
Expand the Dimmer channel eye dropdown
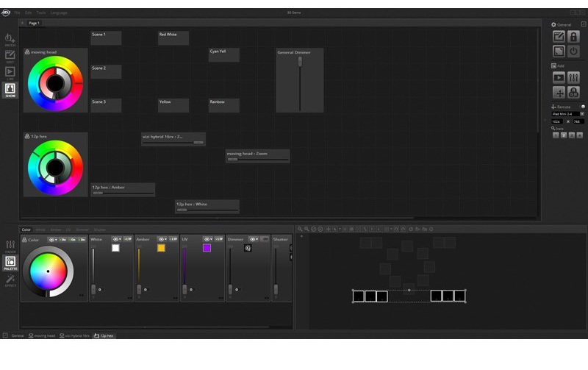click(x=253, y=239)
